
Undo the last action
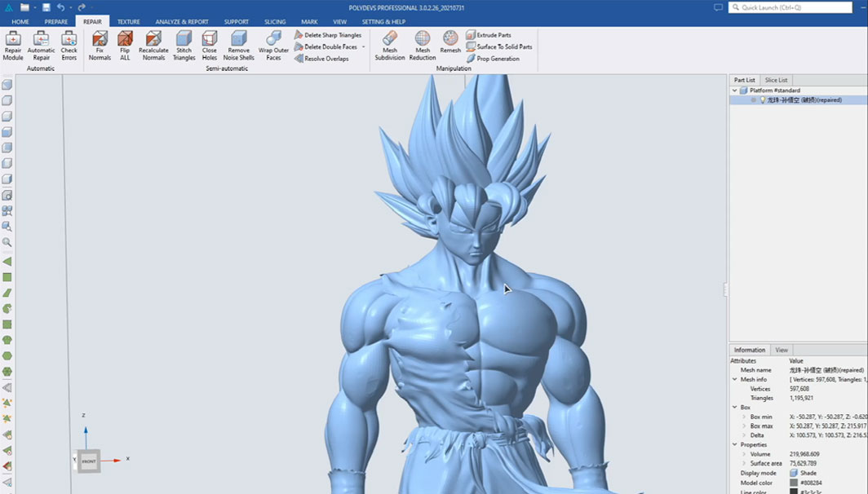pos(60,7)
